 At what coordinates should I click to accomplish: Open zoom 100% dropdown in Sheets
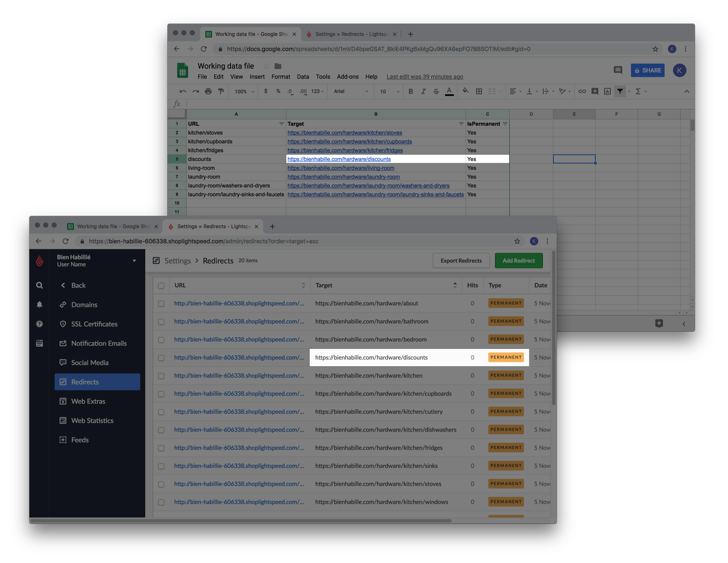(x=244, y=91)
